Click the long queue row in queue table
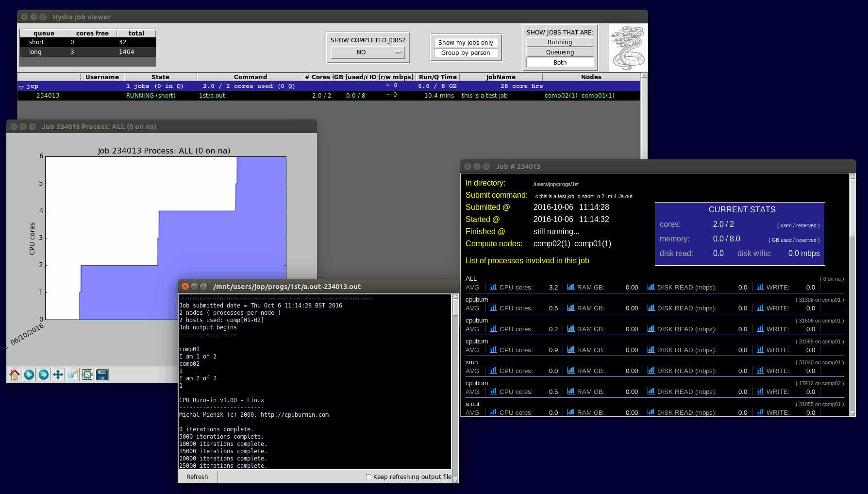 [x=88, y=52]
